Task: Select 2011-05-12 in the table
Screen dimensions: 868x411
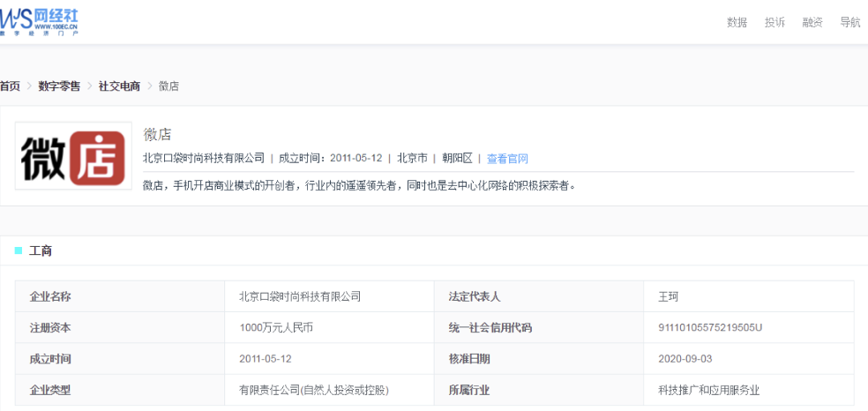Action: pyautogui.click(x=266, y=358)
